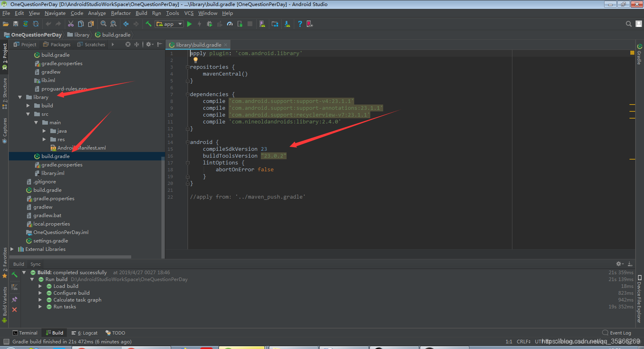The width and height of the screenshot is (644, 349).
Task: Toggle tool window bars at status bar corner
Action: click(x=6, y=342)
